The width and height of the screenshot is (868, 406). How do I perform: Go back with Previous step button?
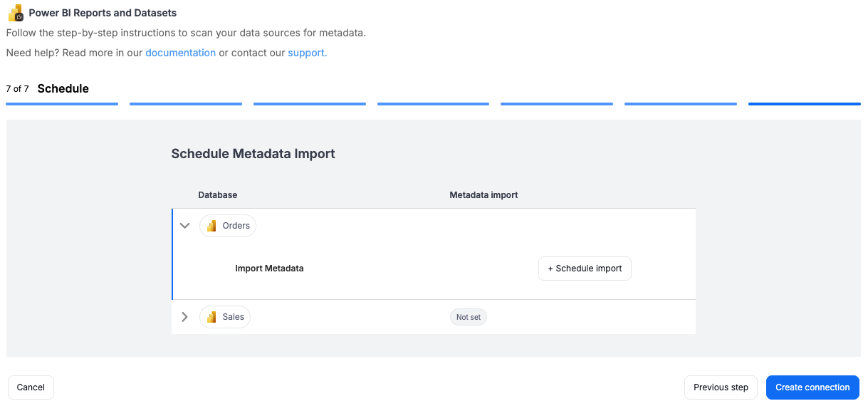(x=721, y=387)
